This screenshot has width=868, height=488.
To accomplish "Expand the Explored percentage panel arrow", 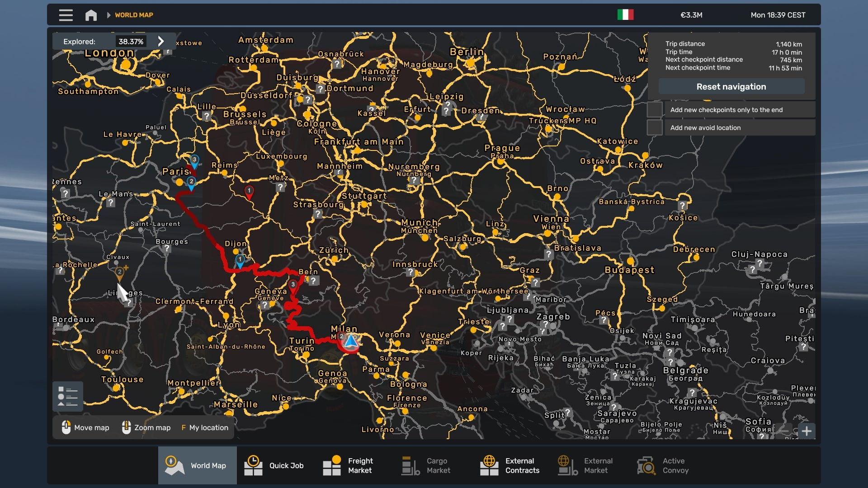I will pos(161,41).
